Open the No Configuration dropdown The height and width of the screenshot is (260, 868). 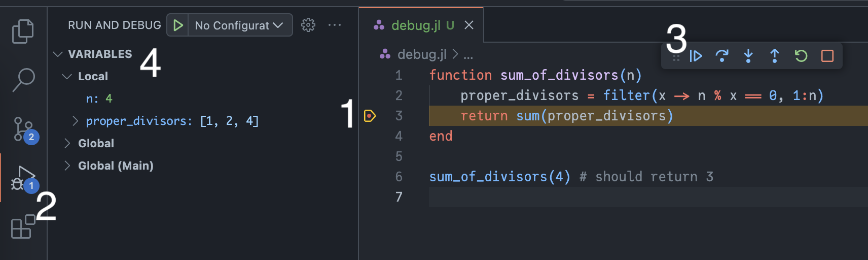tap(239, 25)
